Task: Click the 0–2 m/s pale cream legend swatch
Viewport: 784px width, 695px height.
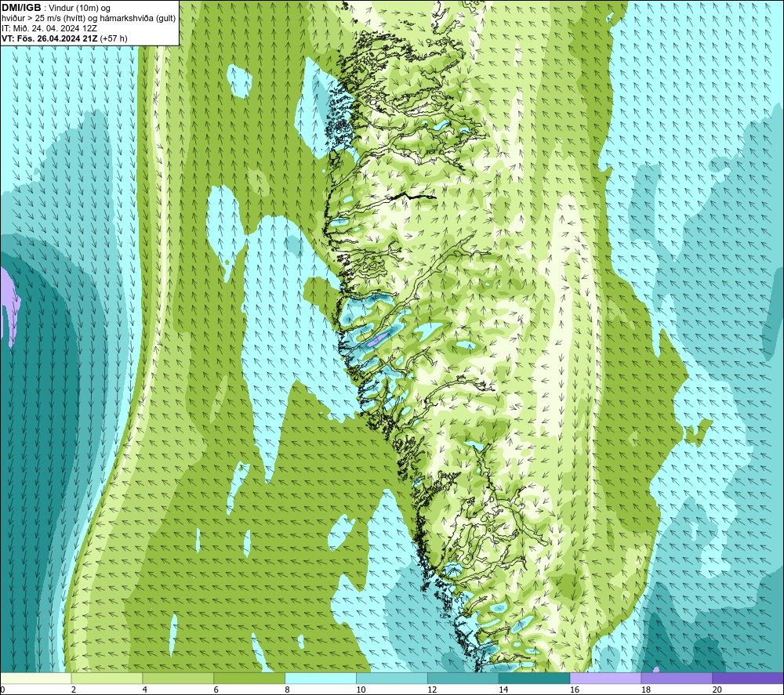Action: pyautogui.click(x=36, y=678)
